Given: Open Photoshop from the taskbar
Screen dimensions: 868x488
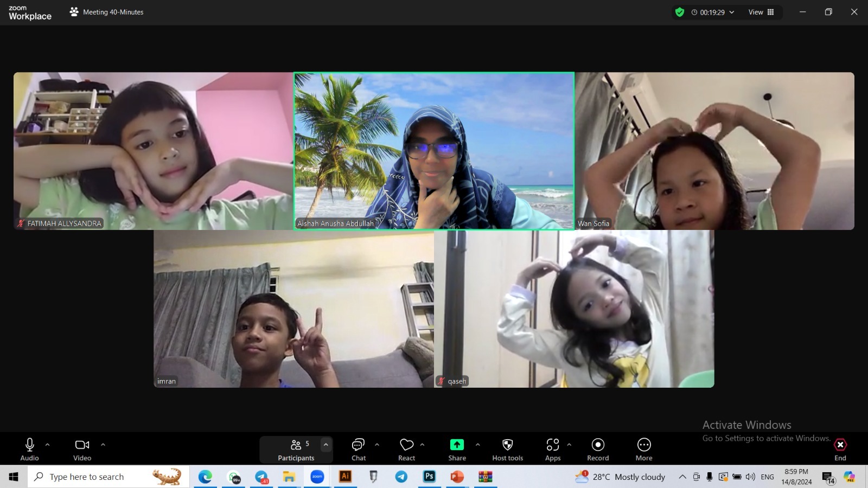Looking at the screenshot, I should click(x=429, y=477).
